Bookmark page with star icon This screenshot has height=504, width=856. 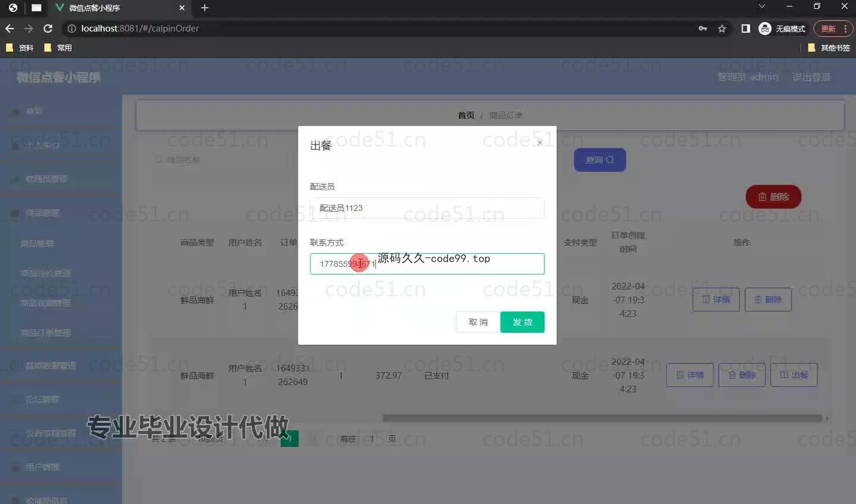point(722,29)
